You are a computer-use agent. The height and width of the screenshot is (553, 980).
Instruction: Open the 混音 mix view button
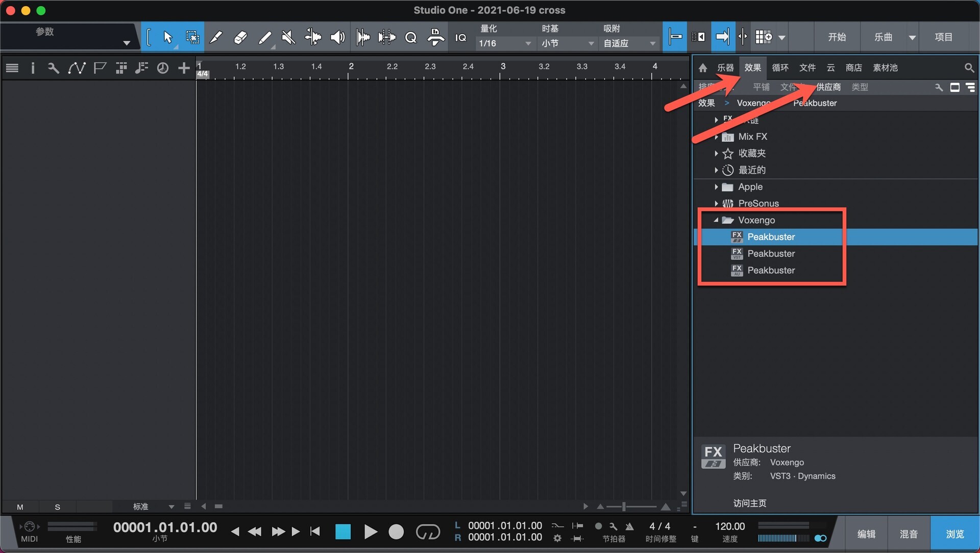pyautogui.click(x=909, y=534)
